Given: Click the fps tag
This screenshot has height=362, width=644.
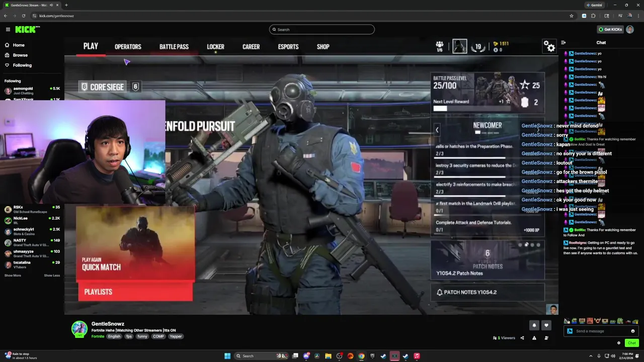Looking at the screenshot, I should [x=129, y=336].
